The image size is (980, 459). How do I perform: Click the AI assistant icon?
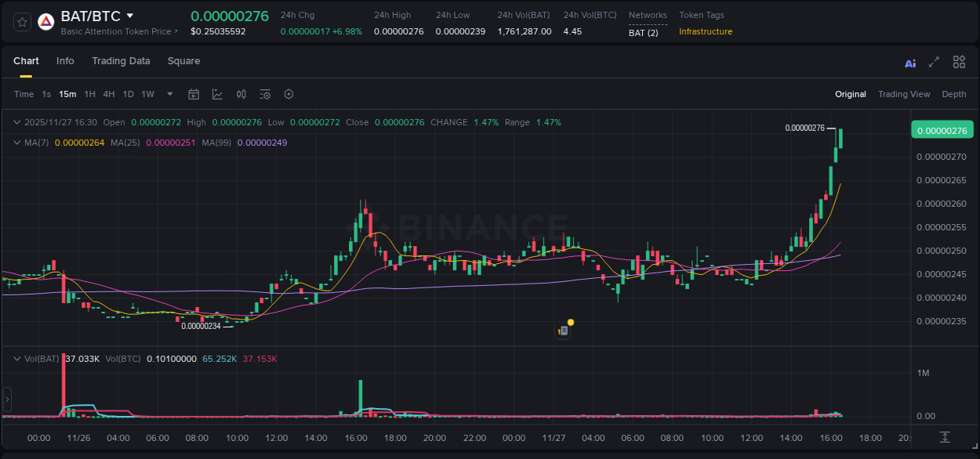[909, 62]
